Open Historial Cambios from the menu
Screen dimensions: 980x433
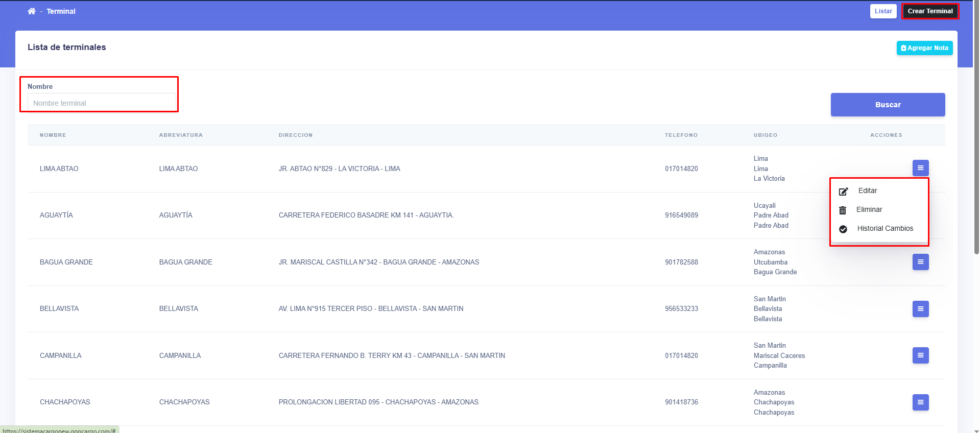(x=885, y=229)
